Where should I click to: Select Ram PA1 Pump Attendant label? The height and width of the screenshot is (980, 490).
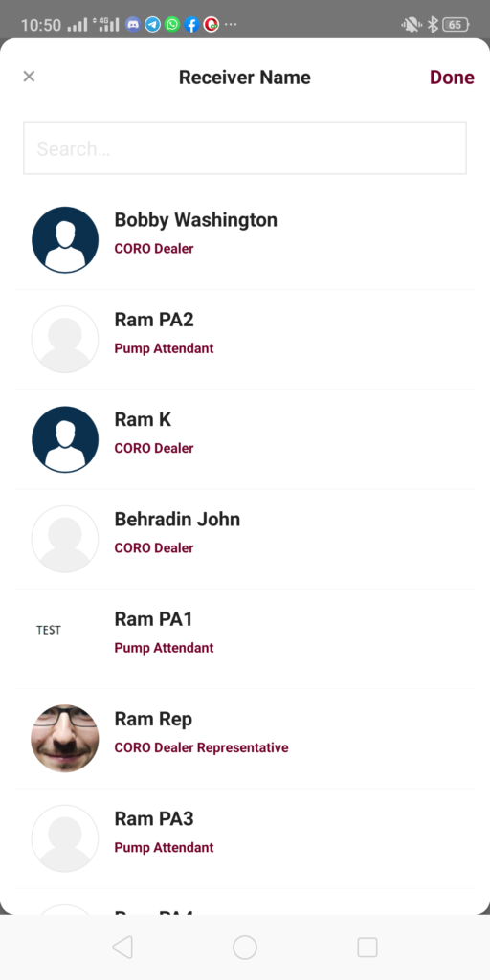point(164,648)
